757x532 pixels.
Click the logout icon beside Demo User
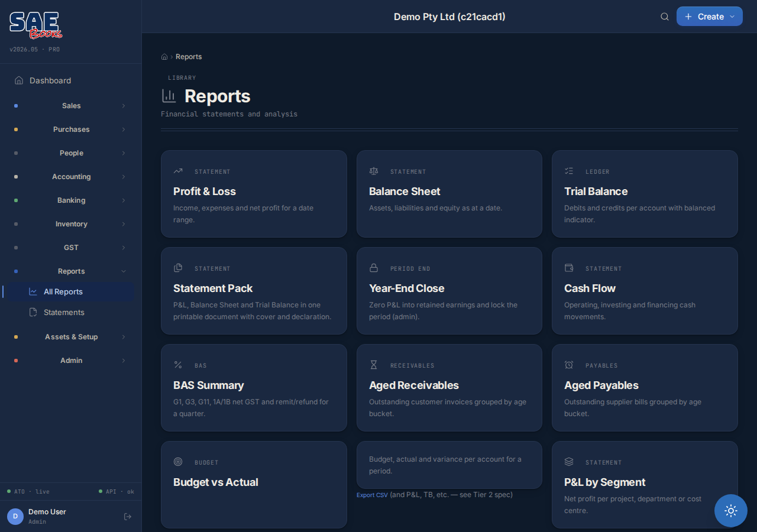[127, 517]
